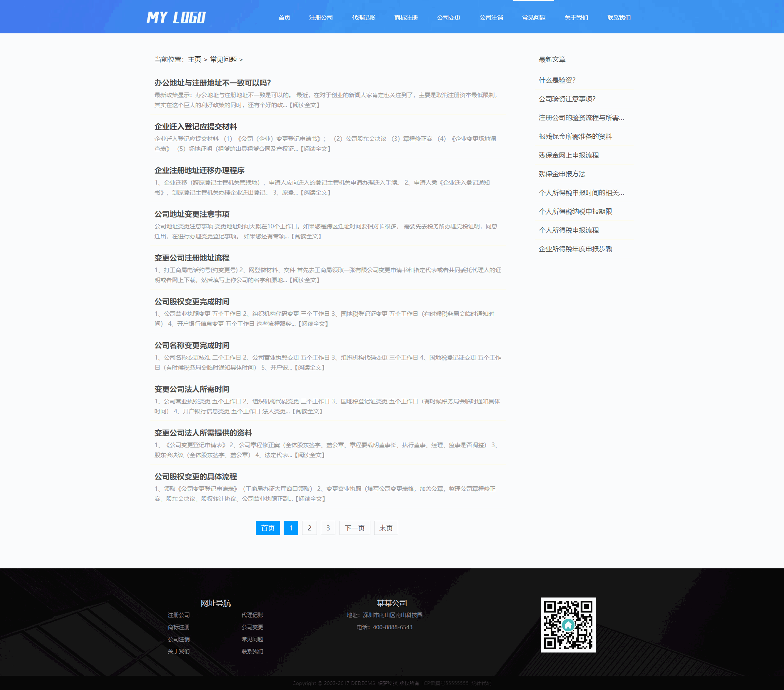Image resolution: width=784 pixels, height=690 pixels.
Task: Click footer link 联系我们
Action: (252, 651)
